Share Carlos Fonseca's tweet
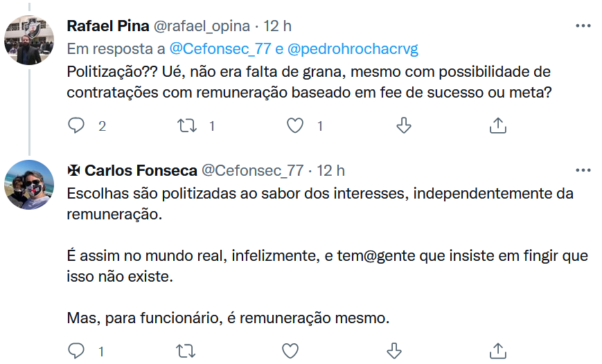Image resolution: width=602 pixels, height=364 pixels. click(x=497, y=351)
